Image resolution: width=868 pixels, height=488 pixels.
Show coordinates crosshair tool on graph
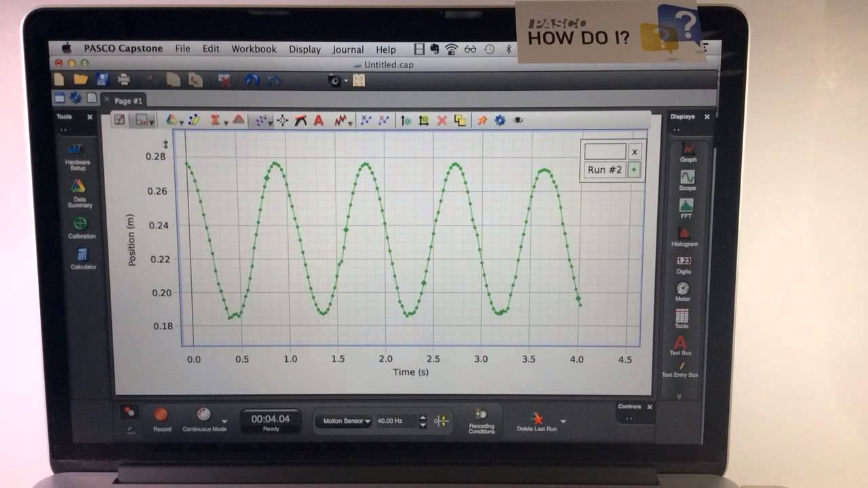(283, 121)
